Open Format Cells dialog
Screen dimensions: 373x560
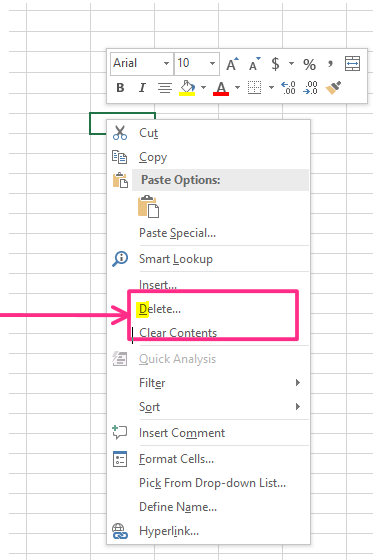[x=208, y=459]
